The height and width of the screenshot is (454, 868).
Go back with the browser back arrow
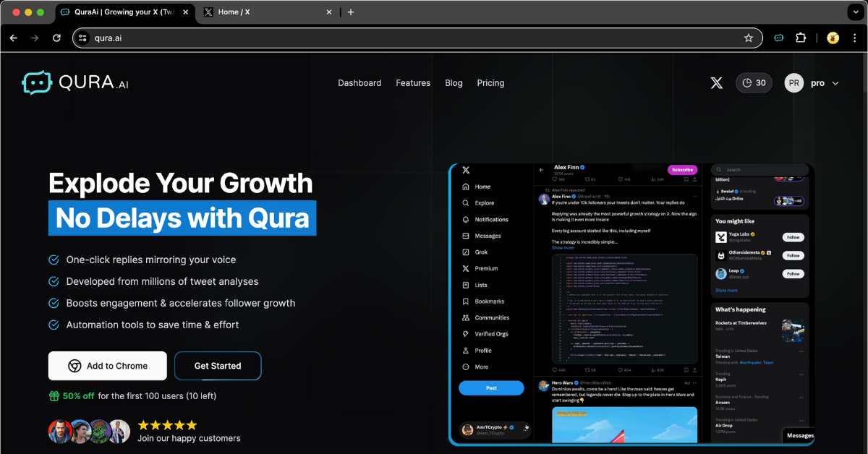click(x=13, y=38)
